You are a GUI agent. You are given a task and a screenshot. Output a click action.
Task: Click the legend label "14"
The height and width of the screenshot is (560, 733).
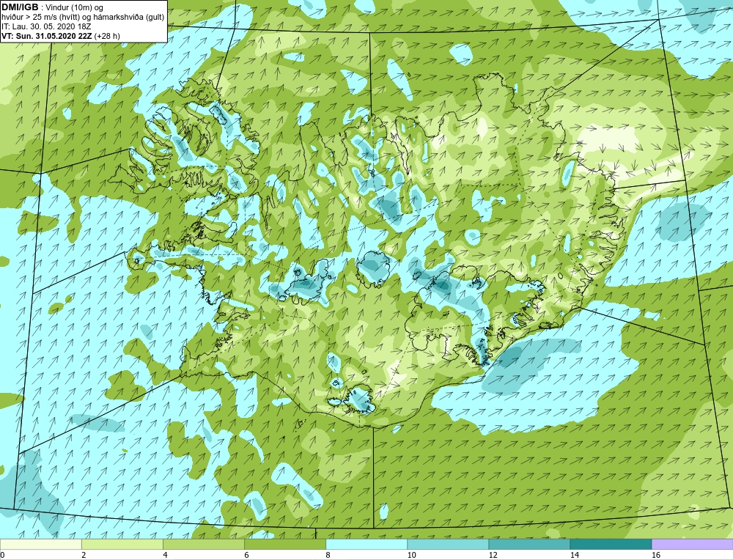(574, 555)
